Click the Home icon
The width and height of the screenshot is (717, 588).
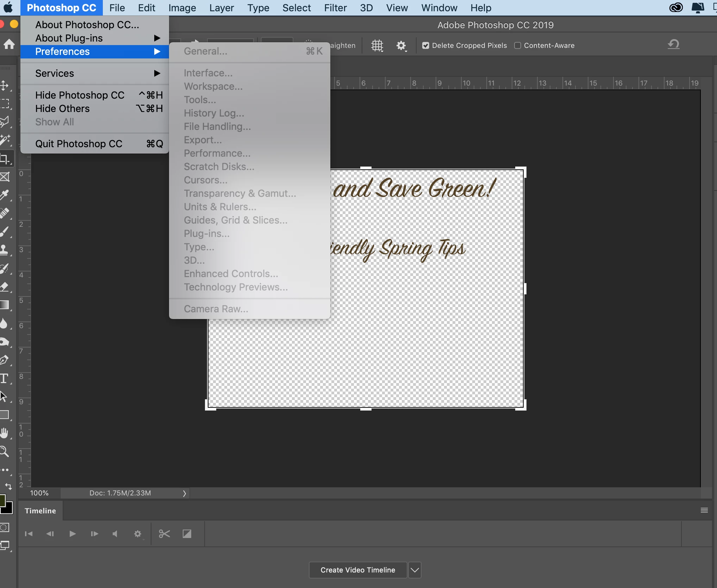(9, 44)
